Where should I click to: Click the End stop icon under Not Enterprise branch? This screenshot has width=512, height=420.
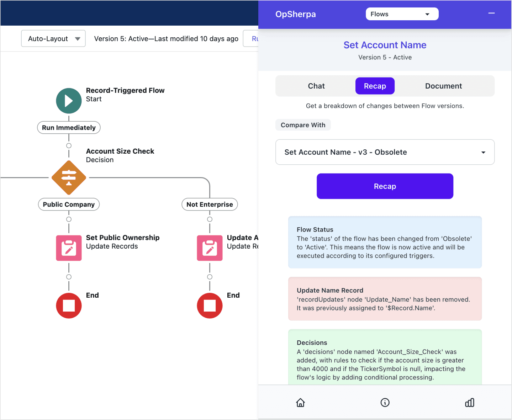[210, 305]
